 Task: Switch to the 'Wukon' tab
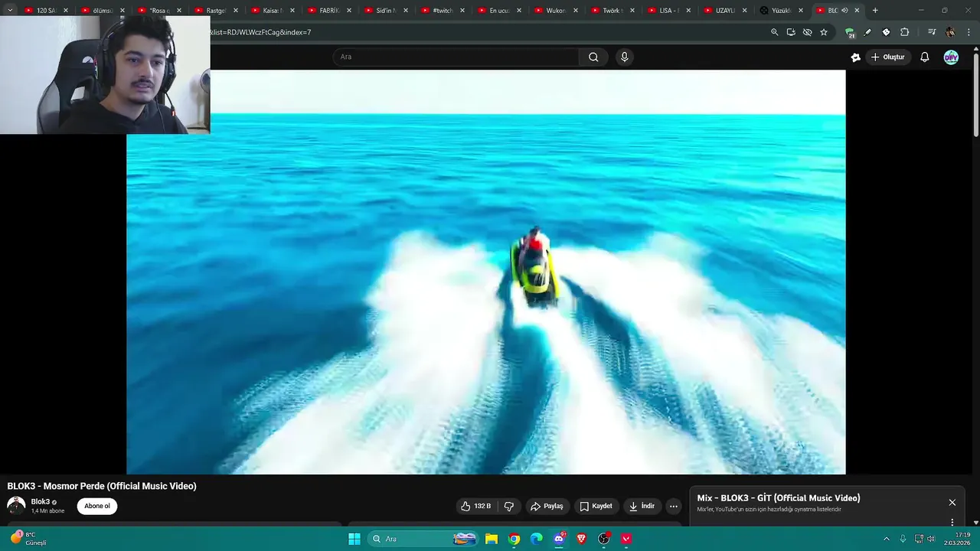554,11
